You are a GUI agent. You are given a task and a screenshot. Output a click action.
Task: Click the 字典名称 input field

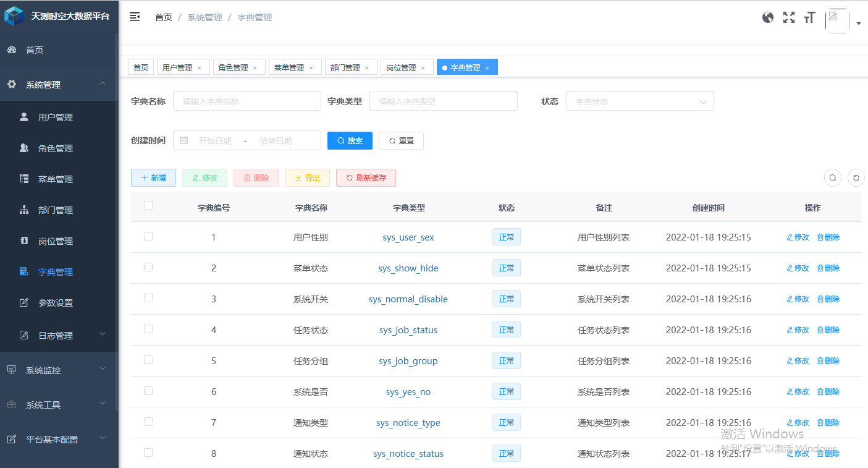(246, 101)
